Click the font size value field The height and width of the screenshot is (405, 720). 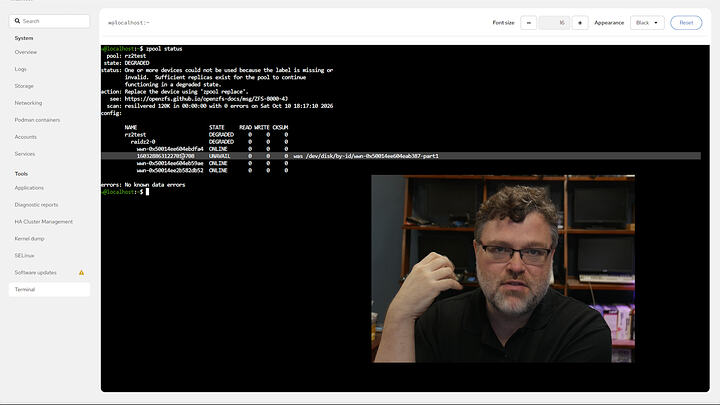[x=554, y=23]
